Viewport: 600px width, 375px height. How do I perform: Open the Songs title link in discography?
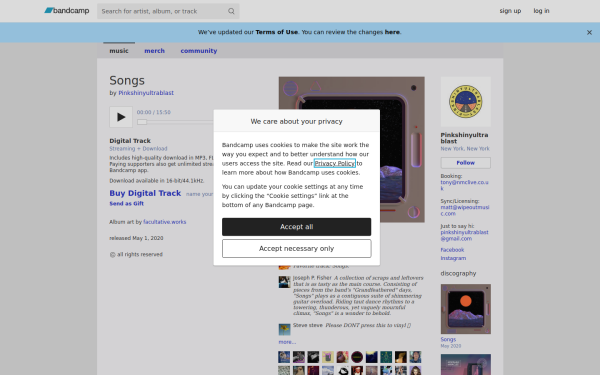pyautogui.click(x=448, y=339)
